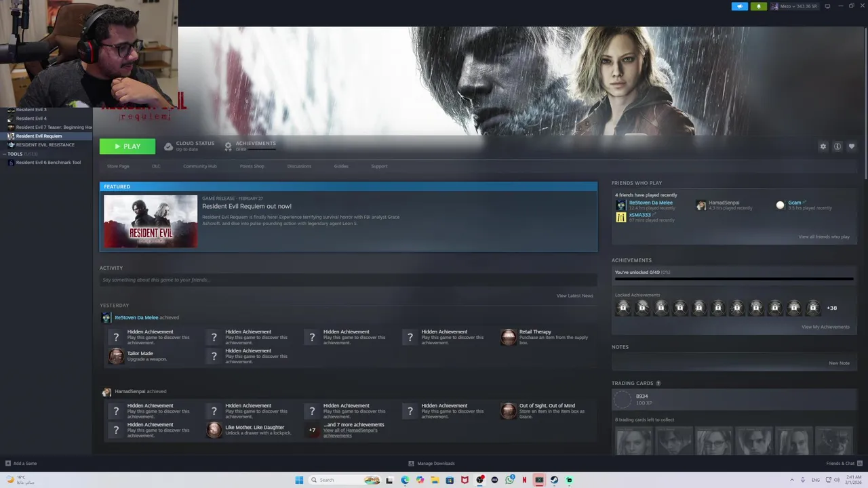The width and height of the screenshot is (868, 488).
Task: Check the Cloud Status icon
Action: coord(169,146)
